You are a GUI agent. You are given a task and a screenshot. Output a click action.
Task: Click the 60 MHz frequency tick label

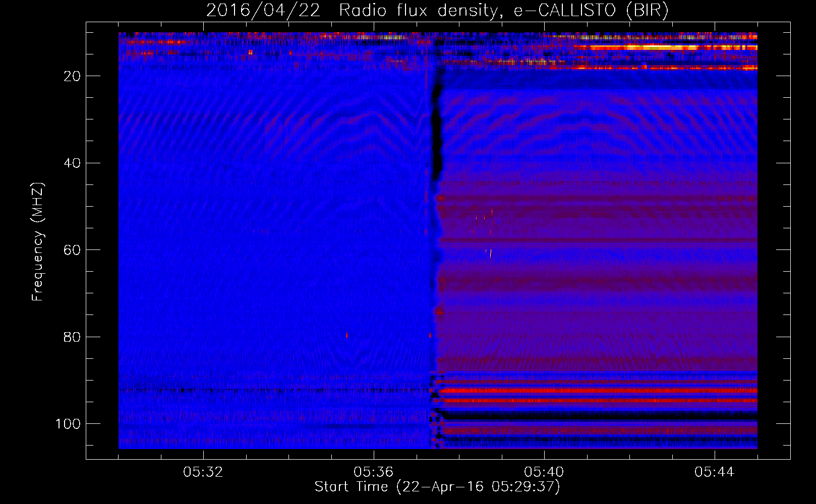point(73,250)
